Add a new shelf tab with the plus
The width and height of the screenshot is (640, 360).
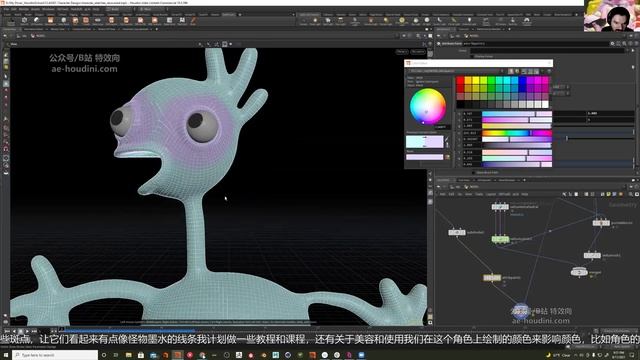point(240,15)
